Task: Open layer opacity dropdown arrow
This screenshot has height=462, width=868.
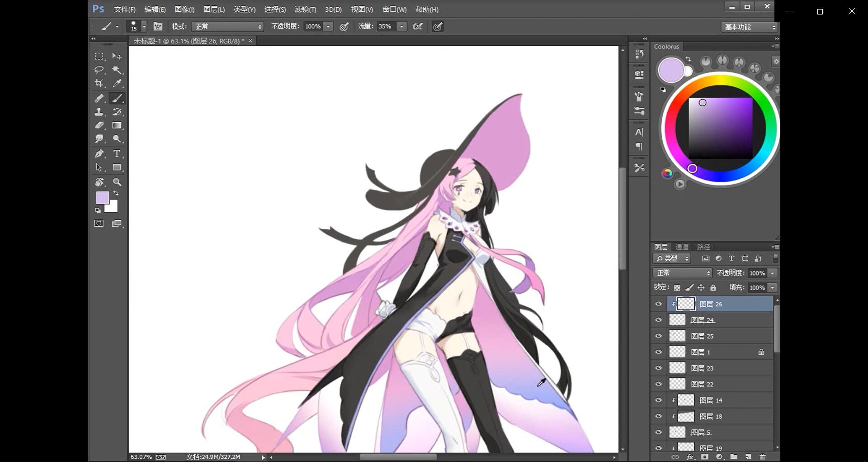Action: (773, 273)
